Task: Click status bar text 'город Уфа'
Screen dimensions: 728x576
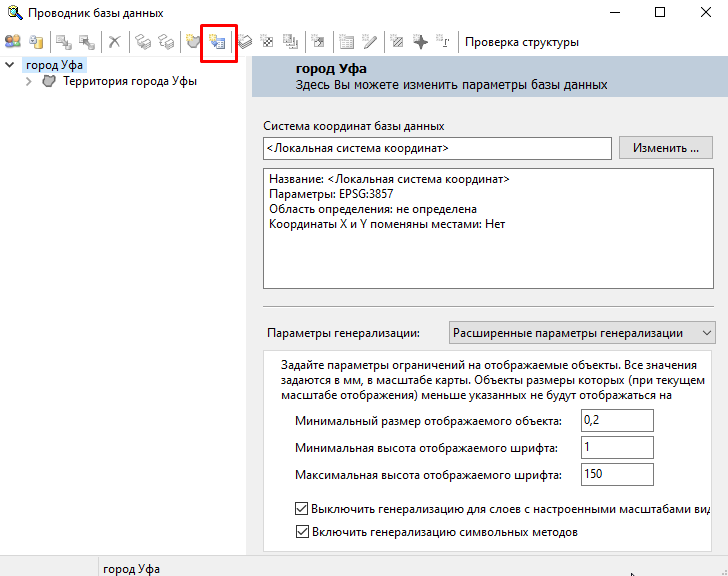Action: 131,569
